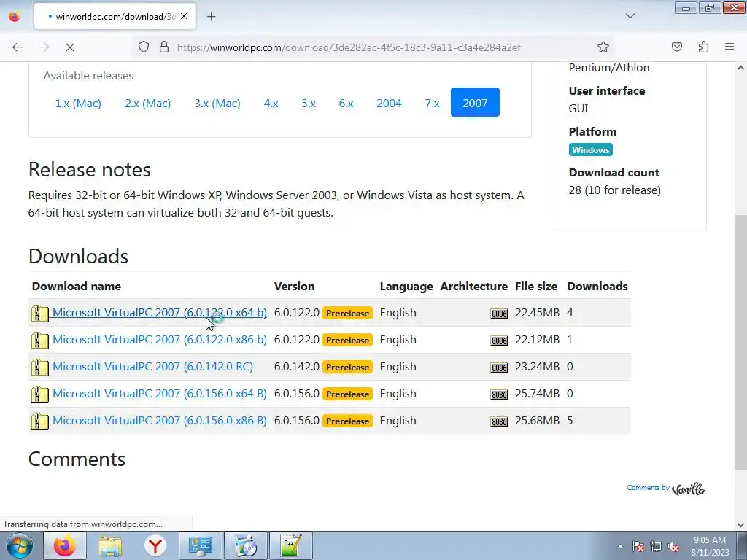Download Microsoft VirtualPC 2007 (6.0.156.0 x64 B)
747x560 pixels.
tap(160, 393)
